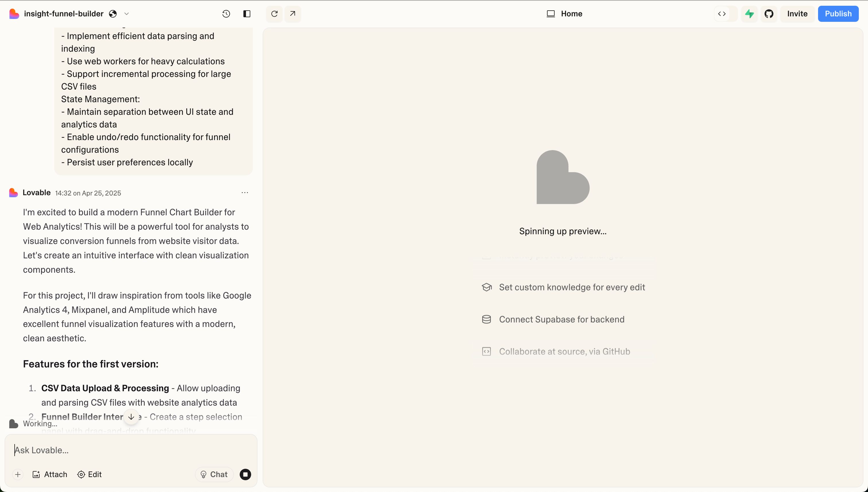Click the large gray heart loading logo
Image resolution: width=868 pixels, height=492 pixels.
(563, 177)
